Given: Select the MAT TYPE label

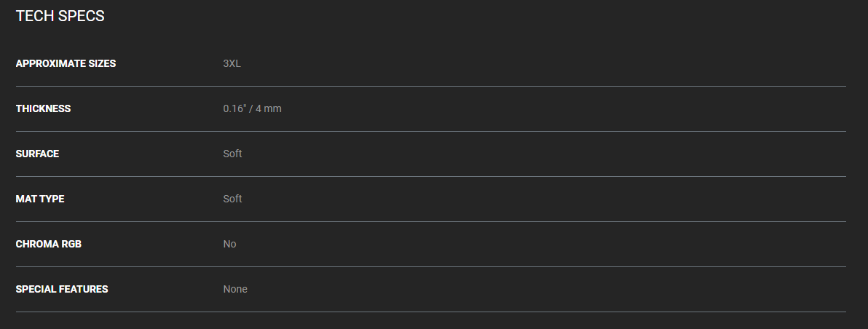Looking at the screenshot, I should pyautogui.click(x=40, y=199).
